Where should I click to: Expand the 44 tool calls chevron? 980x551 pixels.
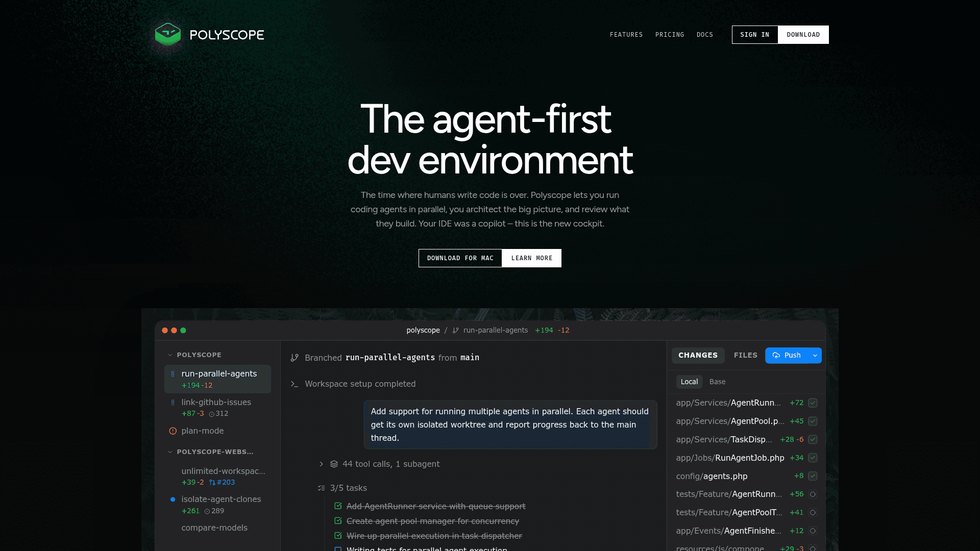[x=321, y=464]
